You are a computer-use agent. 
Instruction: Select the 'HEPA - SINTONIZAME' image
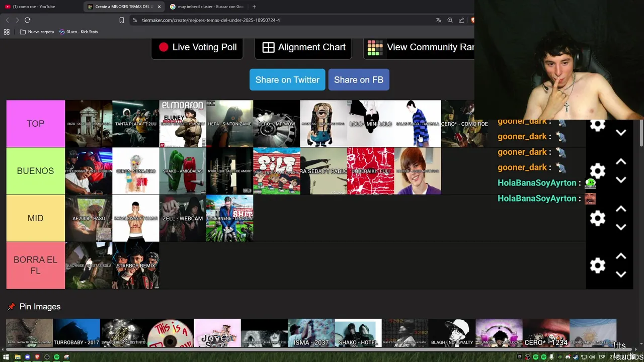(229, 124)
